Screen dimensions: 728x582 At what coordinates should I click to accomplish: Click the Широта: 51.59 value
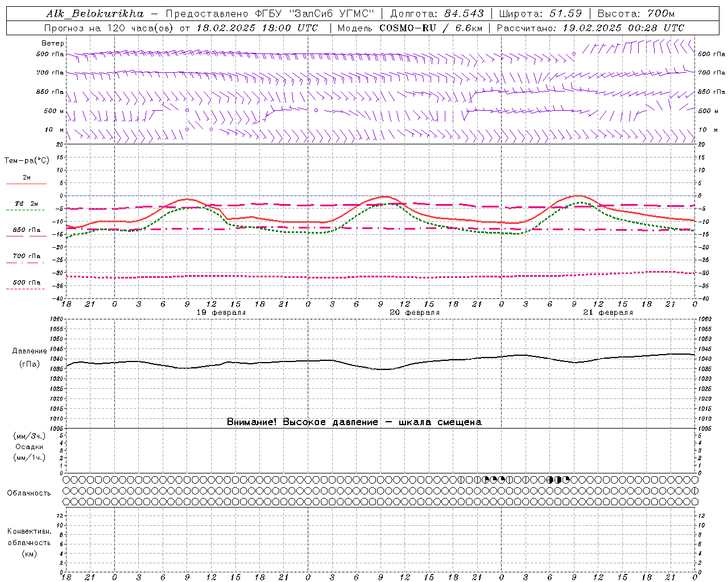[540, 14]
